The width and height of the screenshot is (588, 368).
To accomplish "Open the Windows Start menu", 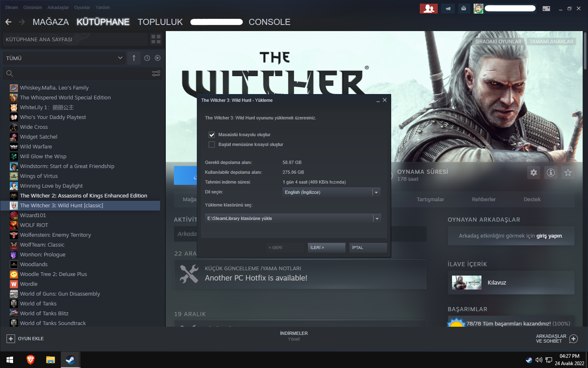I will point(10,360).
